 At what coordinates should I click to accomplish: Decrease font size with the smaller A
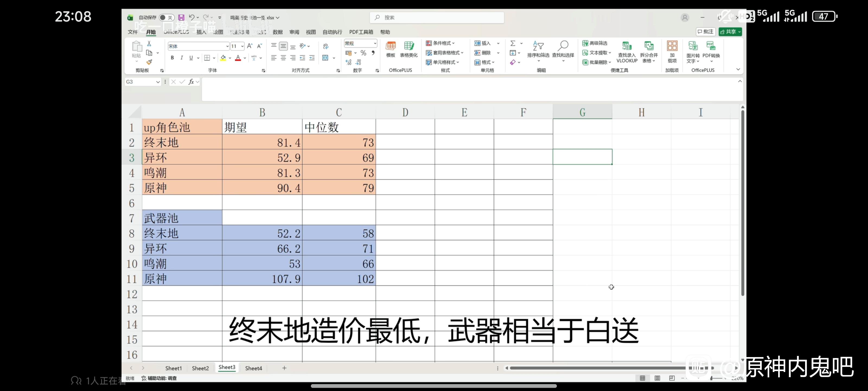click(x=260, y=46)
